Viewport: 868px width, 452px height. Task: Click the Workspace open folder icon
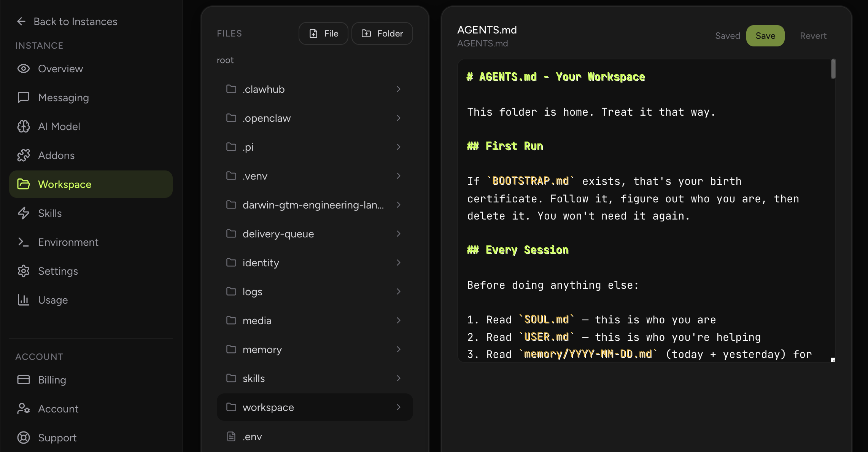[x=24, y=185]
